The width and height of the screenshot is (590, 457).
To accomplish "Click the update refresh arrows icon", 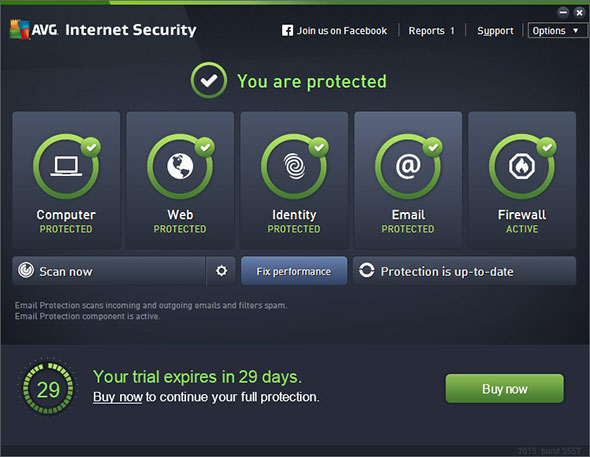I will [x=366, y=270].
